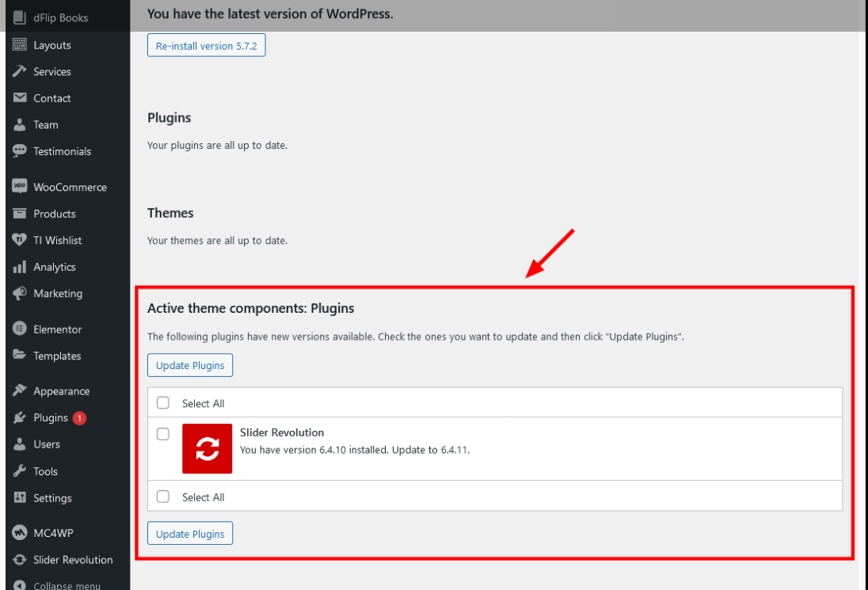Click the Analytics bar chart icon

[x=19, y=267]
